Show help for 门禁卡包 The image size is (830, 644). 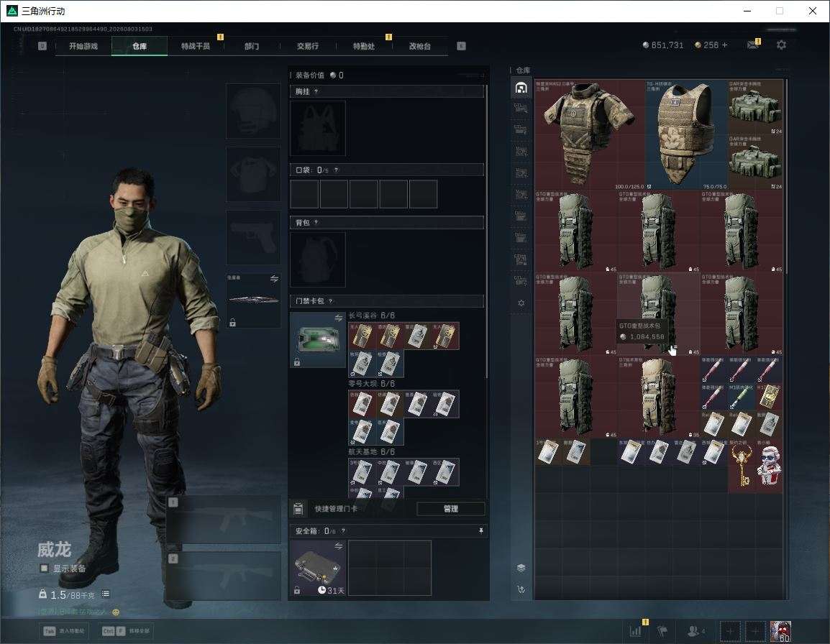[x=330, y=301]
